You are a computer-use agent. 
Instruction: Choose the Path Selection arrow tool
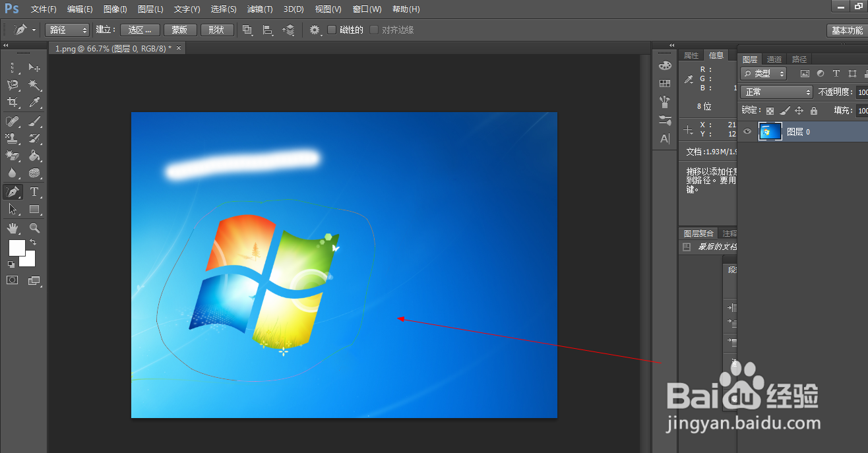click(13, 209)
